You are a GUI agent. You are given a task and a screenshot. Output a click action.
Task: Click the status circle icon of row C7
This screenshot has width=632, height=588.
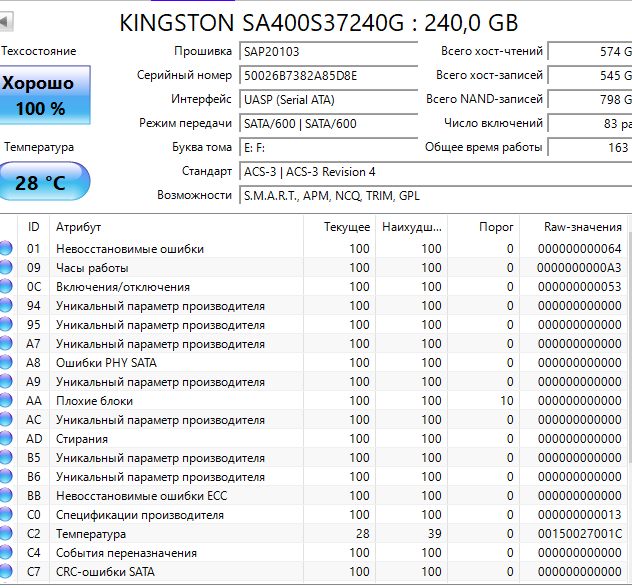point(6,571)
